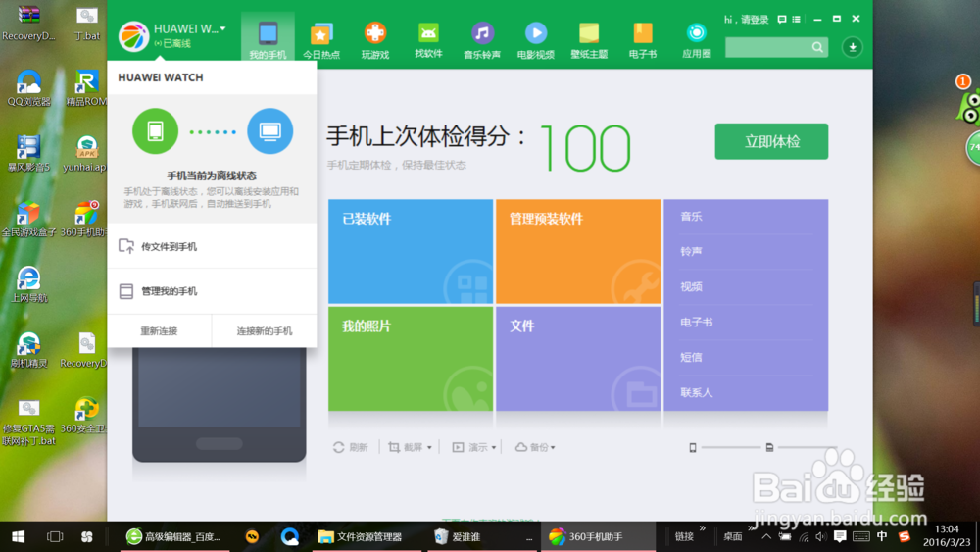980x552 pixels.
Task: Open the 文件 tile
Action: [x=578, y=359]
